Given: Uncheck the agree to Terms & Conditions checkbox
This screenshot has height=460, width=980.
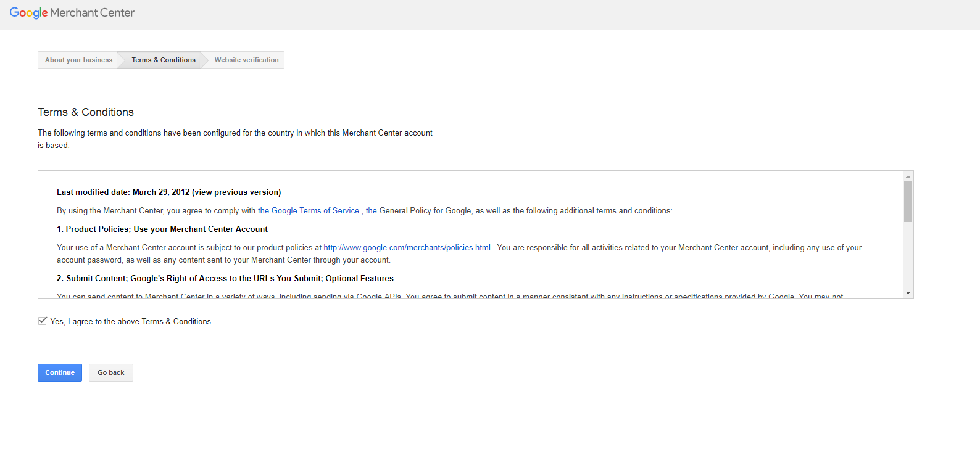Looking at the screenshot, I should [x=43, y=321].
